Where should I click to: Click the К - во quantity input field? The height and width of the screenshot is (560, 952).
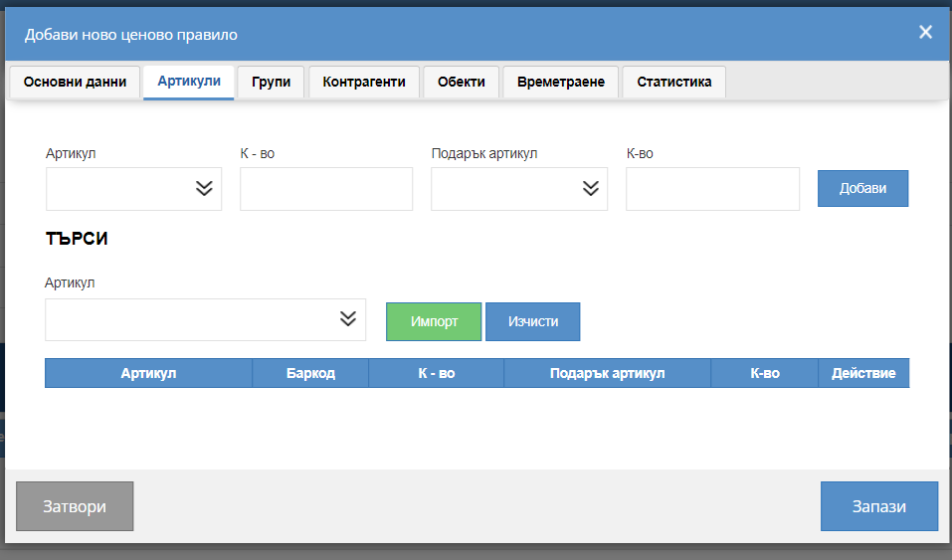[326, 189]
